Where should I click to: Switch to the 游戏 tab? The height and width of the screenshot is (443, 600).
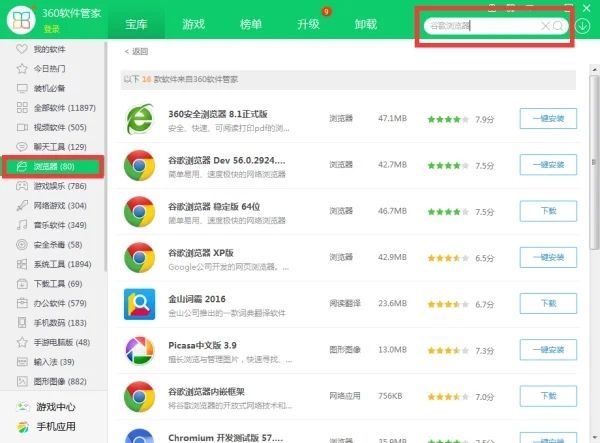click(193, 24)
